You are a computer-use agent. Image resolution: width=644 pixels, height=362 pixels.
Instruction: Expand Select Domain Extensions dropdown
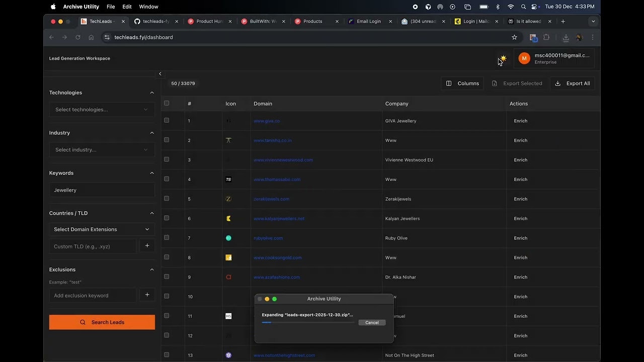click(102, 229)
